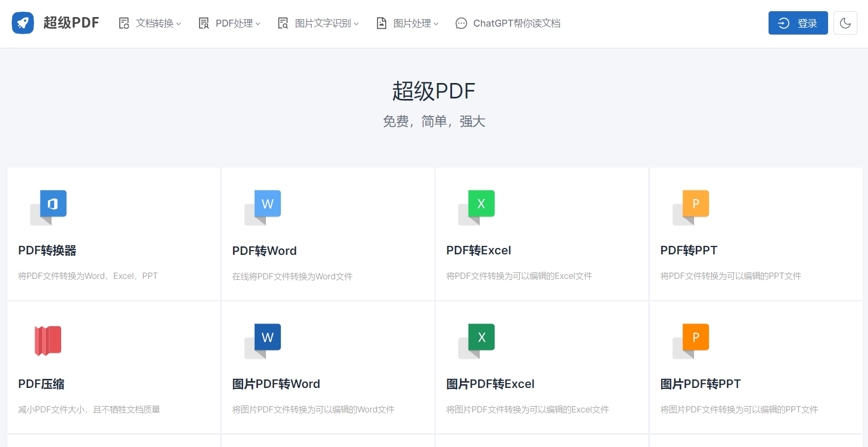Click the ChatGPT chat bubble icon
Image resolution: width=868 pixels, height=447 pixels.
pos(461,23)
